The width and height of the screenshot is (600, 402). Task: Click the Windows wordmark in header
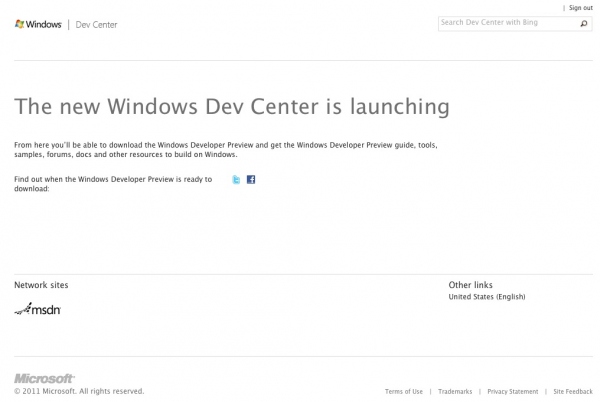[x=44, y=24]
